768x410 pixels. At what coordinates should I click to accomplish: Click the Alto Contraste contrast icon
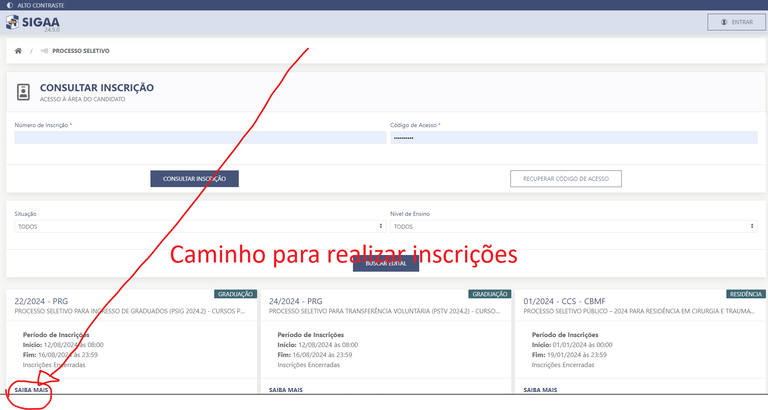pyautogui.click(x=9, y=5)
